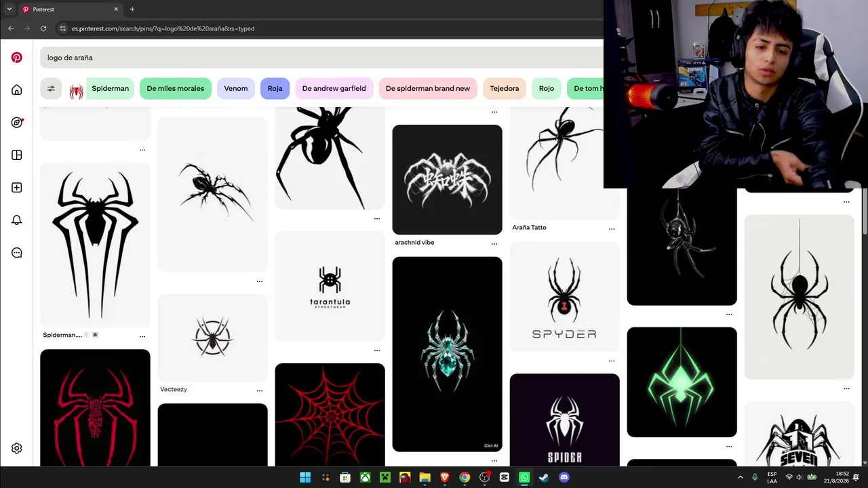The image size is (868, 488).
Task: Launch the Xbox app from taskbar
Action: (365, 477)
